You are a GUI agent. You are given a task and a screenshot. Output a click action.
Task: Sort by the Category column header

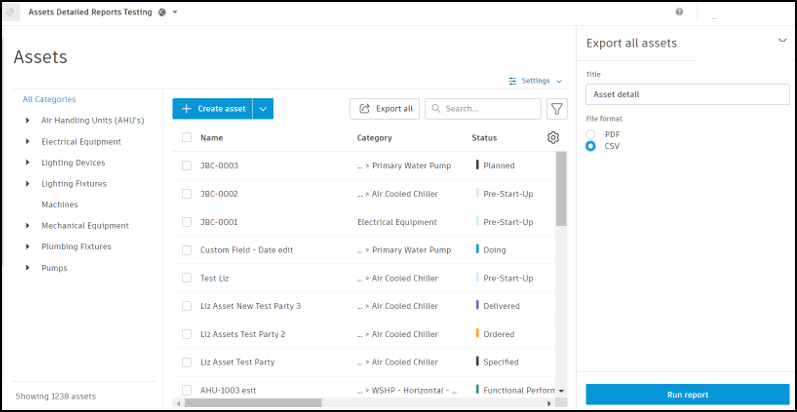click(x=375, y=138)
